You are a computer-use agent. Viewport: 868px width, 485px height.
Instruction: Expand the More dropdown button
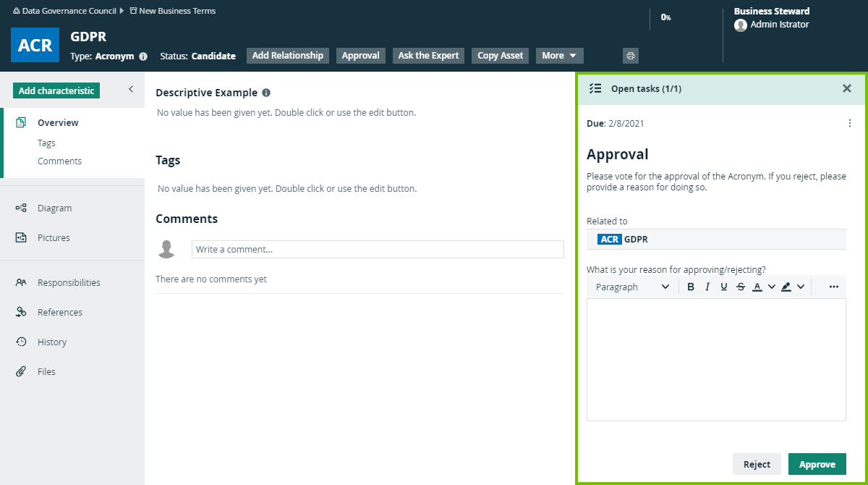tap(559, 56)
